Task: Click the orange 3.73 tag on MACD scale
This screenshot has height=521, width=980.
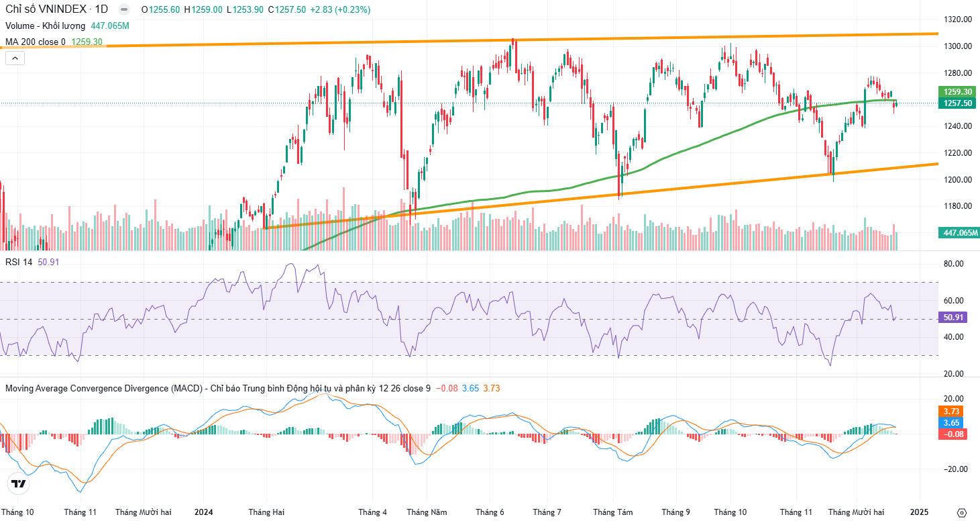Action: (x=951, y=412)
